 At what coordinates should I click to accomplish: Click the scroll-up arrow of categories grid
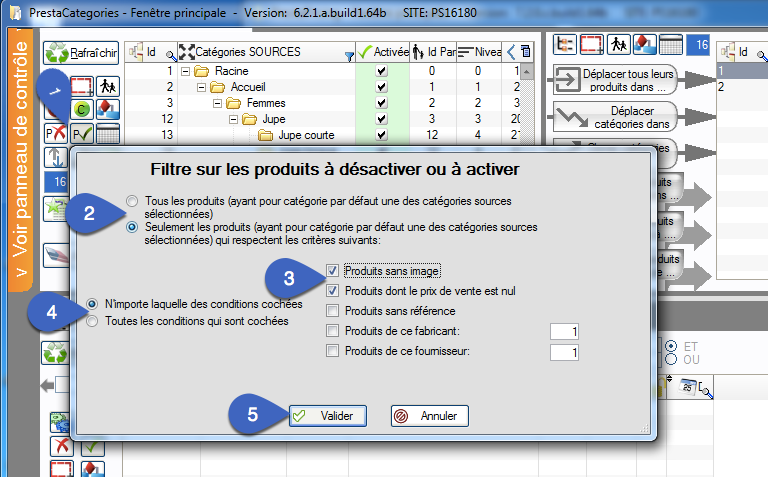click(527, 72)
